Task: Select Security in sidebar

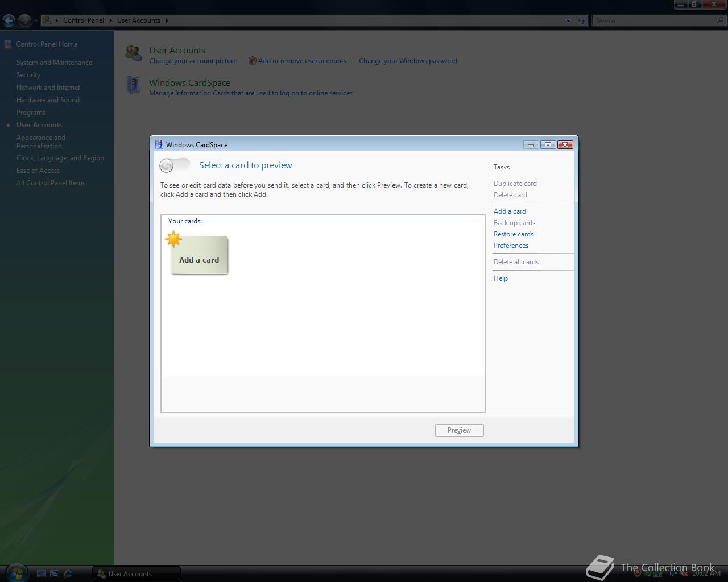Action: [28, 75]
